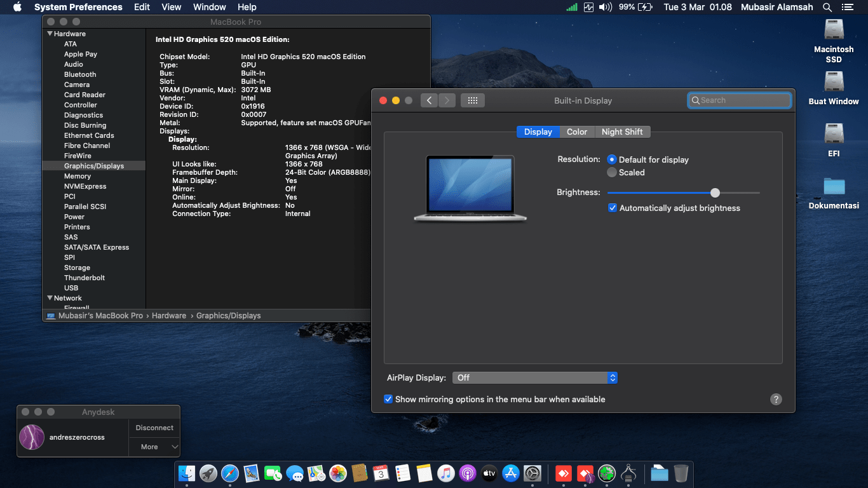Open the Trash in the dock

click(x=681, y=473)
